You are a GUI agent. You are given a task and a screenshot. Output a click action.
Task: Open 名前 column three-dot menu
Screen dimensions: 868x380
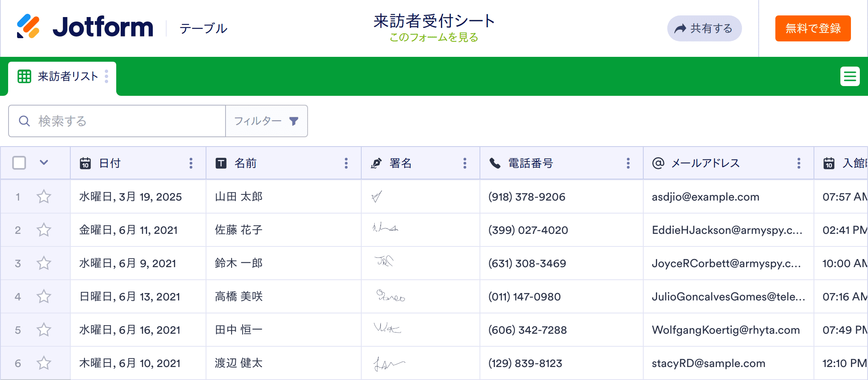tap(346, 163)
